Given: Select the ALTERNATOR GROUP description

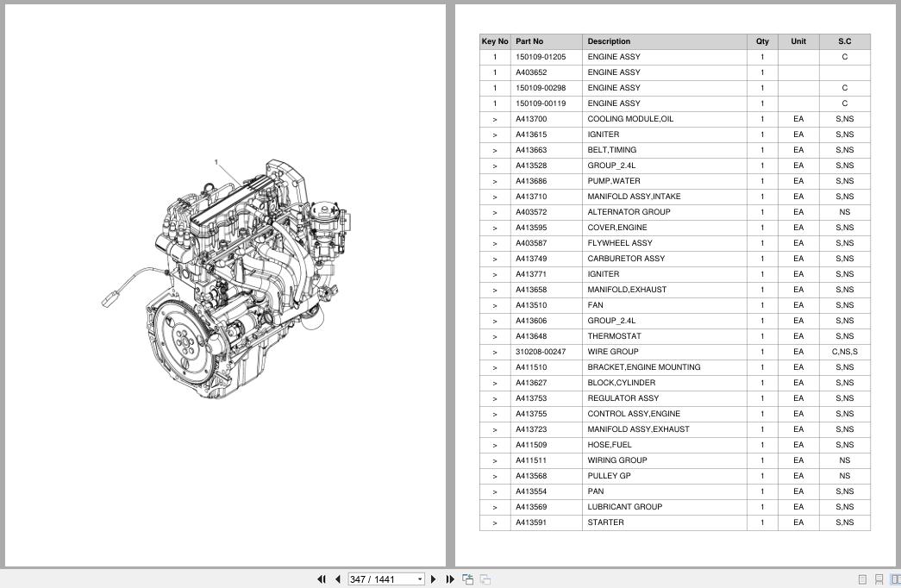Looking at the screenshot, I should tap(629, 212).
